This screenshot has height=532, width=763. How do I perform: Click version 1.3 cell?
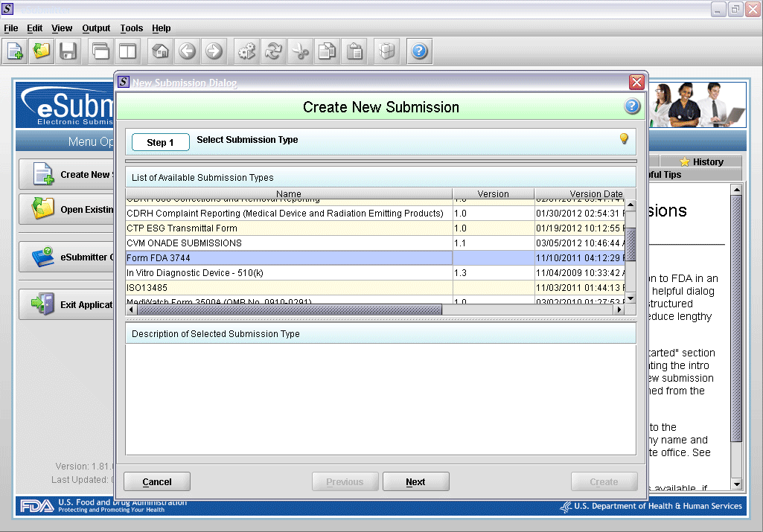point(494,273)
